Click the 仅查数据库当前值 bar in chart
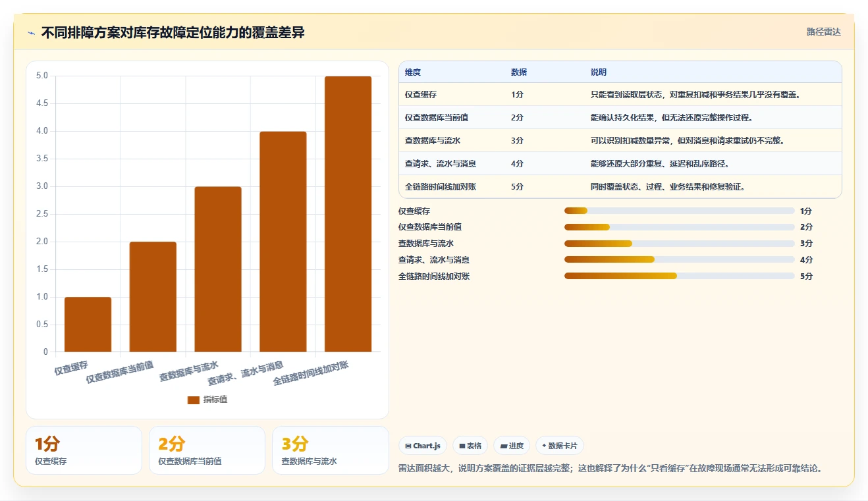The image size is (868, 501). pyautogui.click(x=153, y=297)
